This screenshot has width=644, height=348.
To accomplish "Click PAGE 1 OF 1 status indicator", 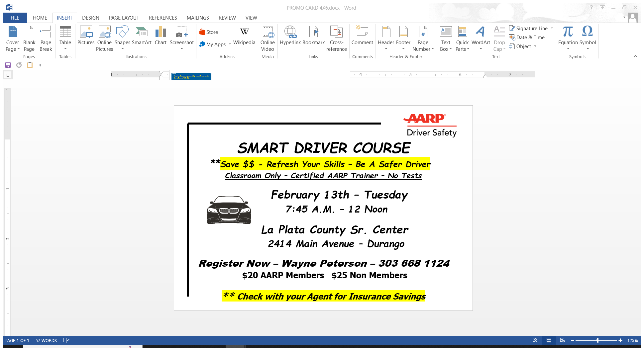I will tap(17, 340).
